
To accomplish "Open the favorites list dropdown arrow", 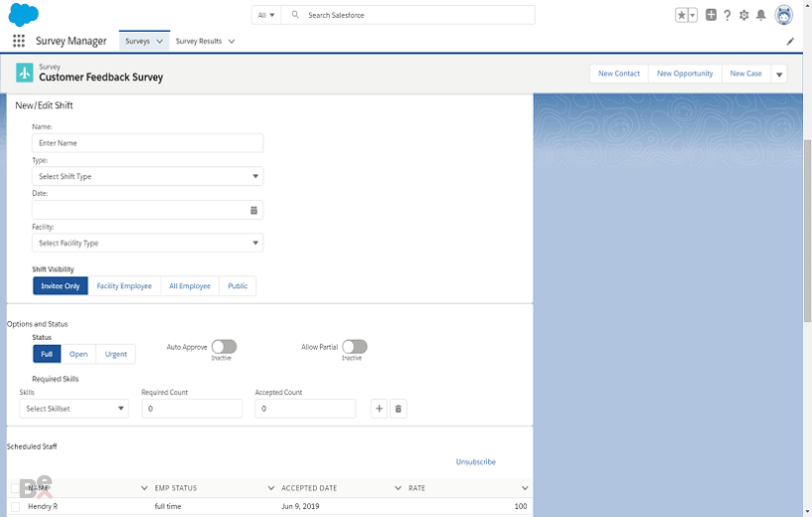I will tap(693, 16).
